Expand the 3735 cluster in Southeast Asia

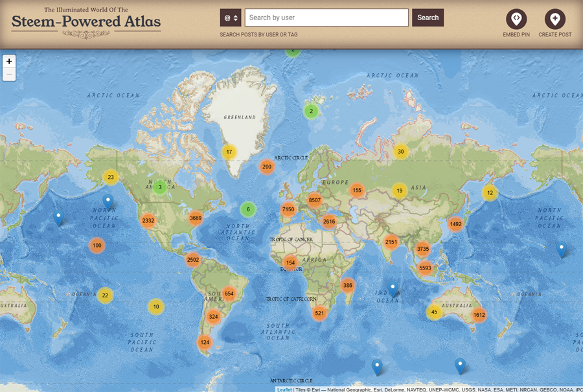coord(423,249)
